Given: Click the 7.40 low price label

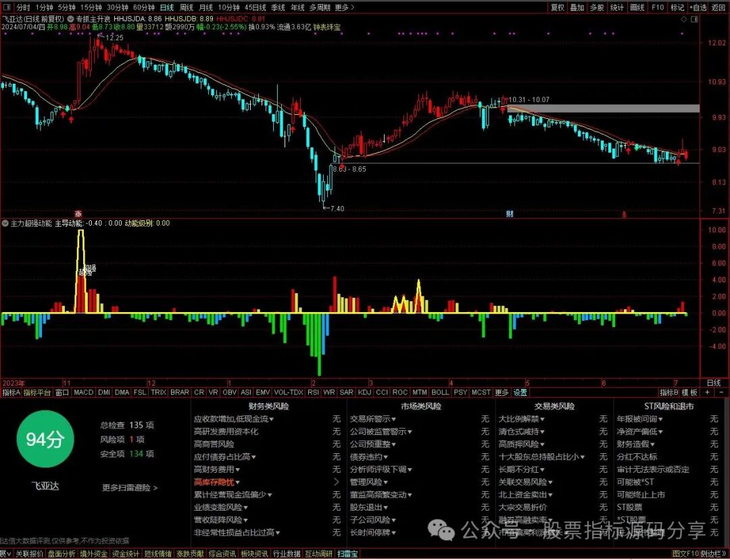Looking at the screenshot, I should (x=337, y=208).
